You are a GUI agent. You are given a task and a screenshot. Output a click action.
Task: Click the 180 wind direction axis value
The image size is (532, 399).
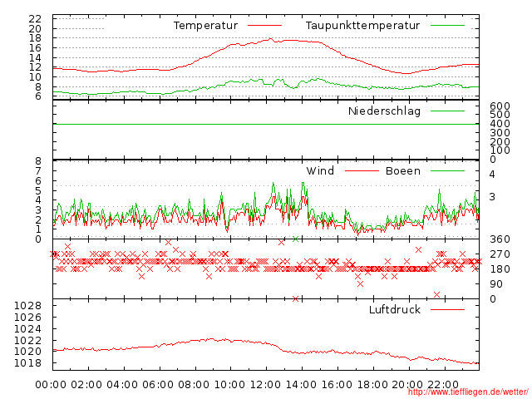[500, 269]
